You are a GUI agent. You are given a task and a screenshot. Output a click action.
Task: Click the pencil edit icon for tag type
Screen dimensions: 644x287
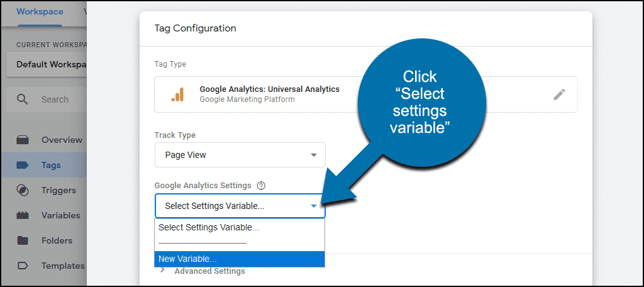[x=559, y=94]
